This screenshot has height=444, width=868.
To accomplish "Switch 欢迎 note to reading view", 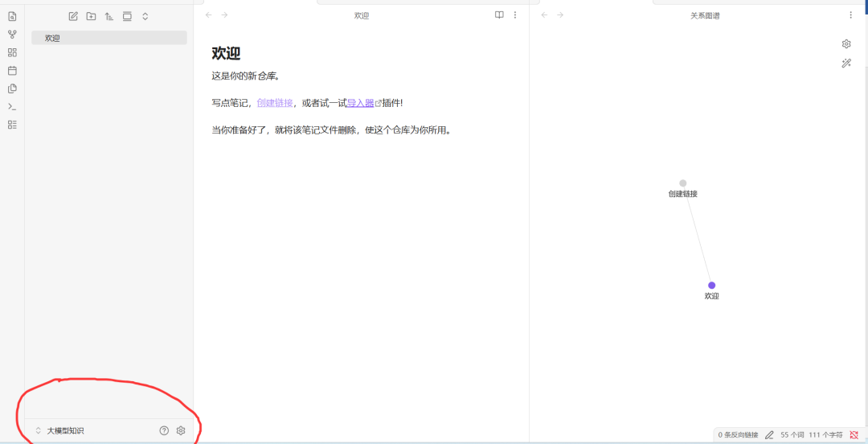I will [499, 15].
